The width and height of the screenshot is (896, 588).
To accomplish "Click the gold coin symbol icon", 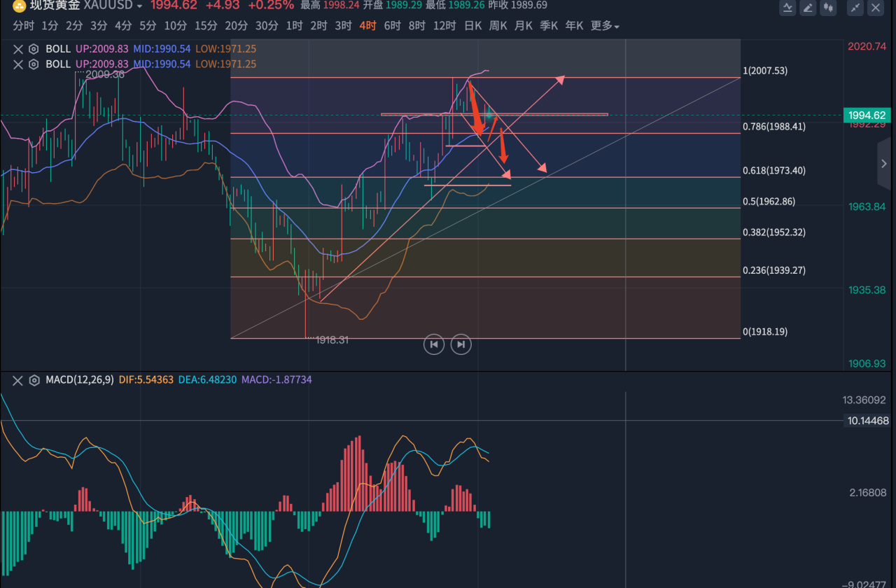I will [x=19, y=6].
